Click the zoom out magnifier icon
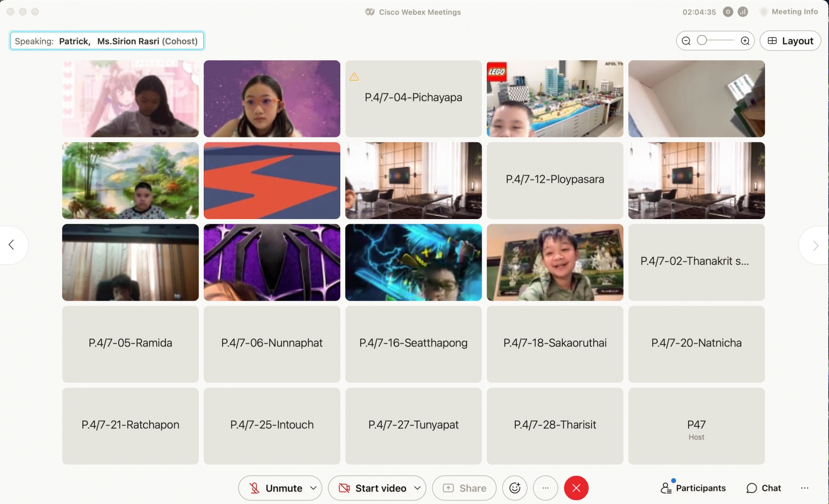This screenshot has width=829, height=504. pyautogui.click(x=686, y=41)
